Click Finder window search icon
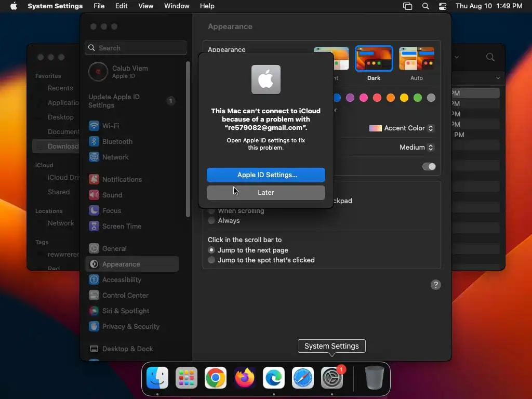532x399 pixels. click(x=490, y=57)
